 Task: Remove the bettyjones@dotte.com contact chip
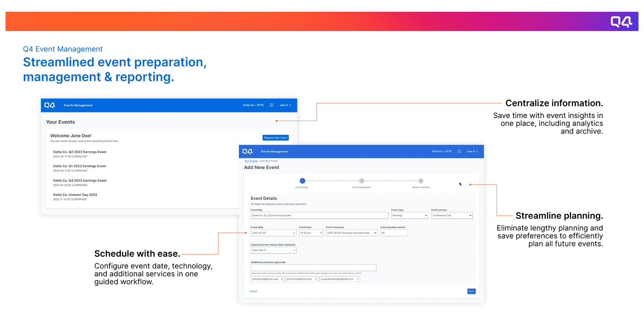coord(282,279)
